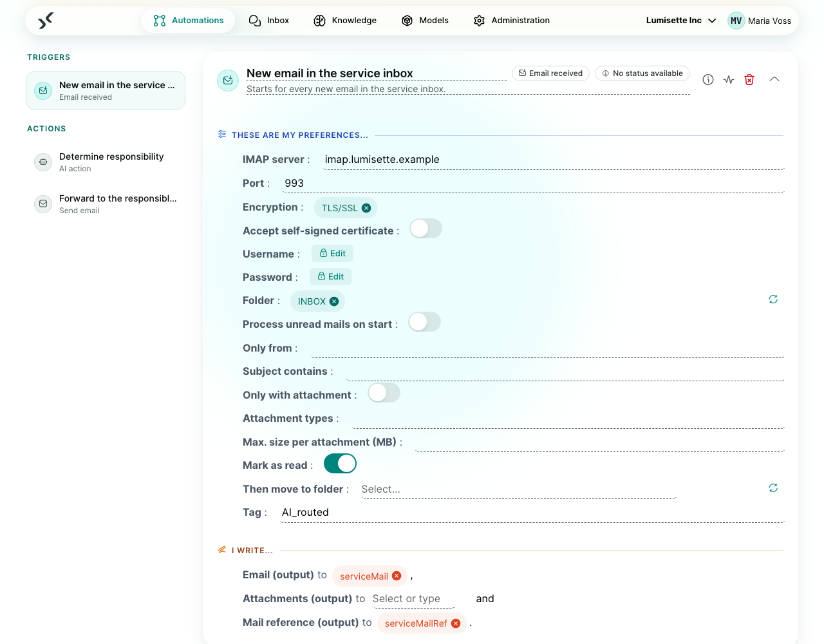Click the Port input field
The image size is (824, 644).
pos(534,184)
